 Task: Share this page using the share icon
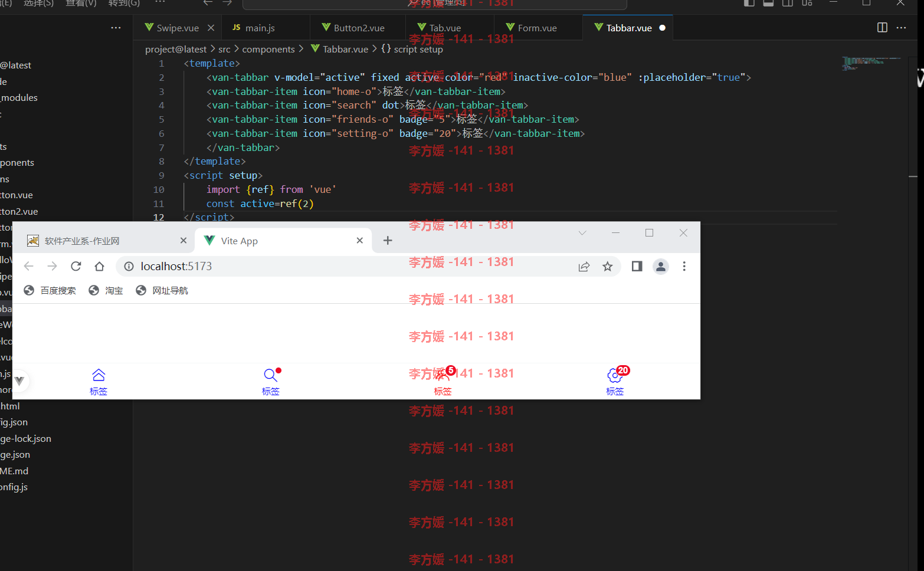[x=584, y=267]
